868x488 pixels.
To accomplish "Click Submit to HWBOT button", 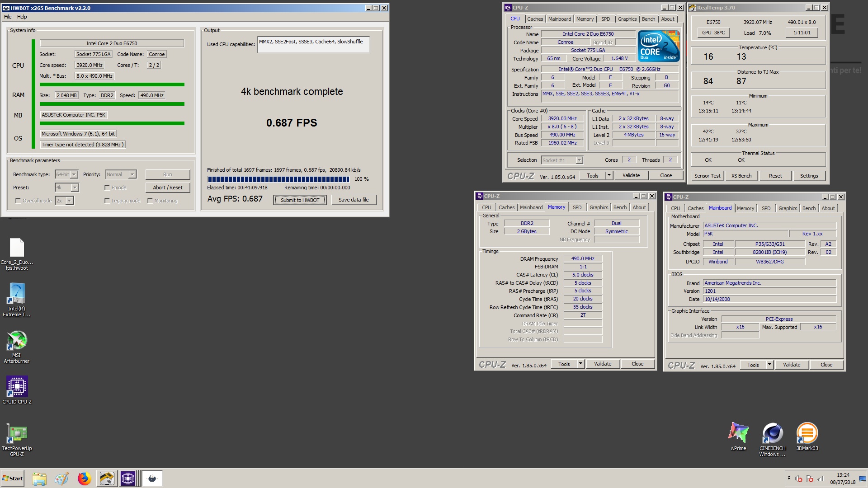I will pyautogui.click(x=300, y=200).
